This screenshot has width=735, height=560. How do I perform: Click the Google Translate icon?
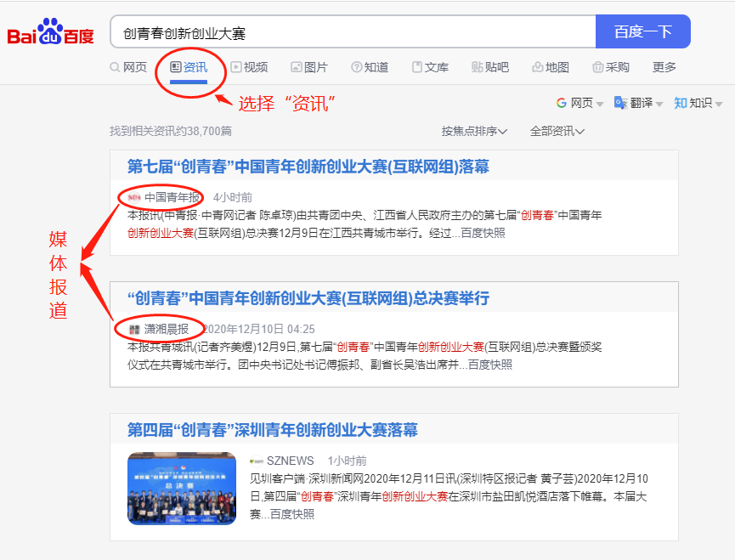(620, 103)
